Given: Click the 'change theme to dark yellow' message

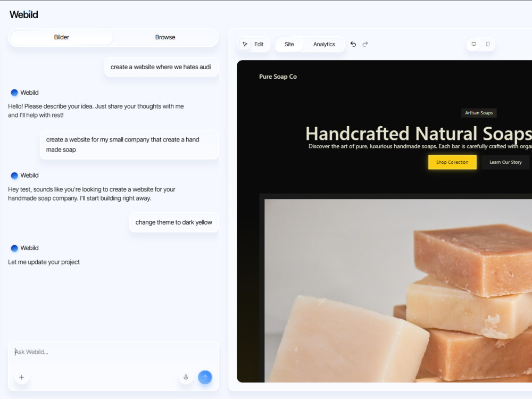Looking at the screenshot, I should coord(174,222).
